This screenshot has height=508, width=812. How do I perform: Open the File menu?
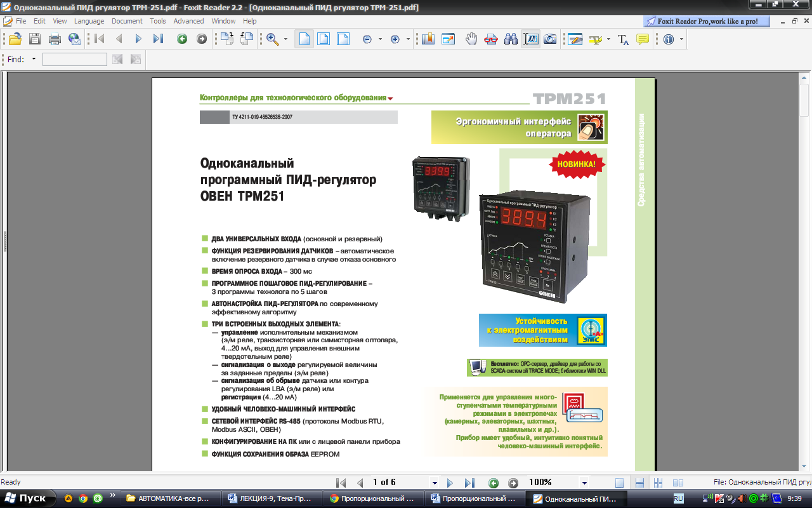click(21, 21)
